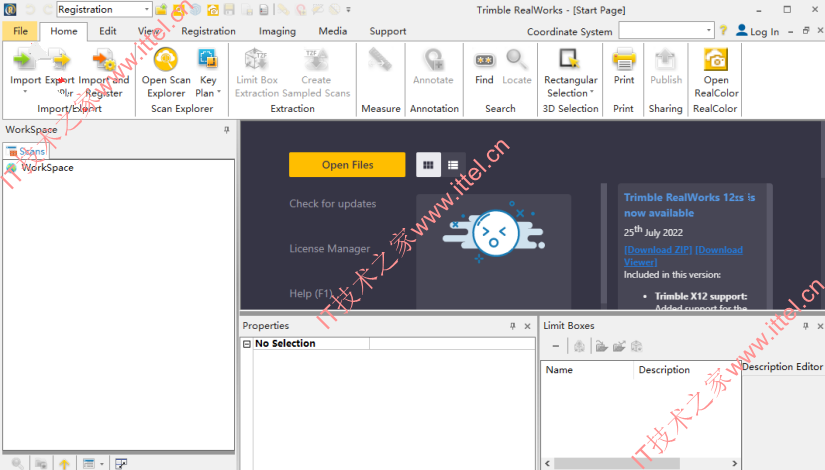Click the help question mark icon
The width and height of the screenshot is (825, 470).
[x=723, y=31]
